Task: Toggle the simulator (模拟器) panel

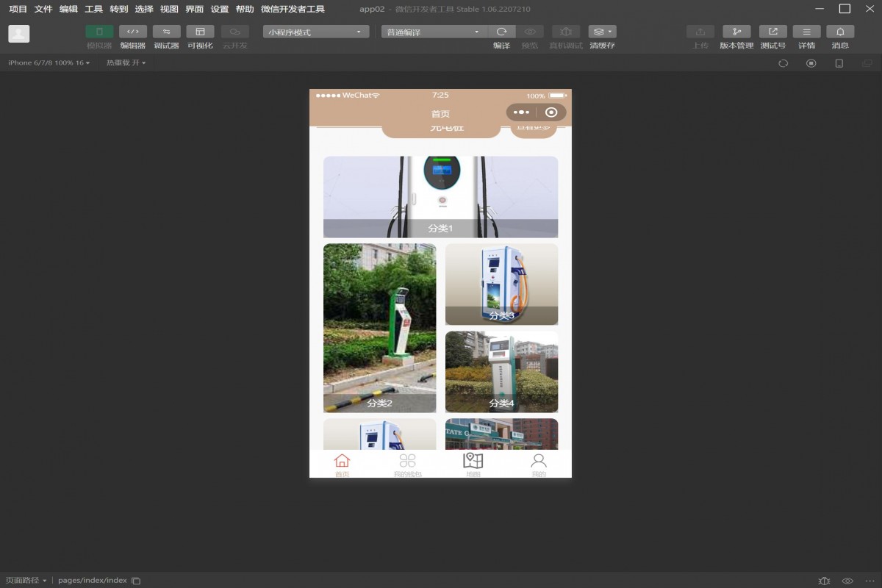Action: point(99,32)
